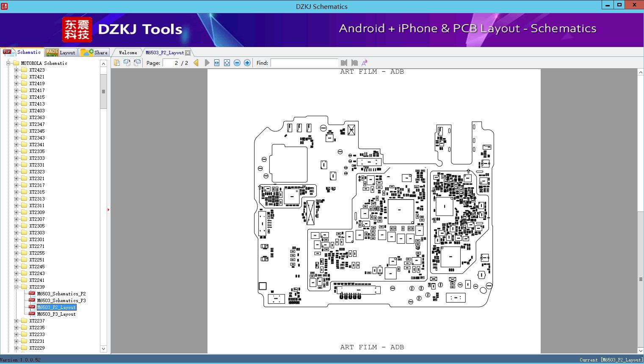Expand the XT2255 folder
The height and width of the screenshot is (364, 644).
[x=16, y=253]
